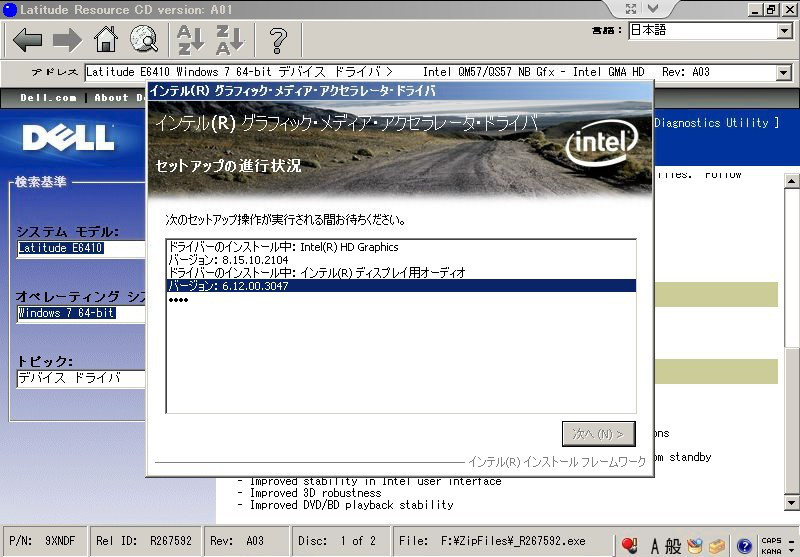Screen dimensions: 800x557
Task: Click the red ball IME tray icon
Action: click(630, 545)
